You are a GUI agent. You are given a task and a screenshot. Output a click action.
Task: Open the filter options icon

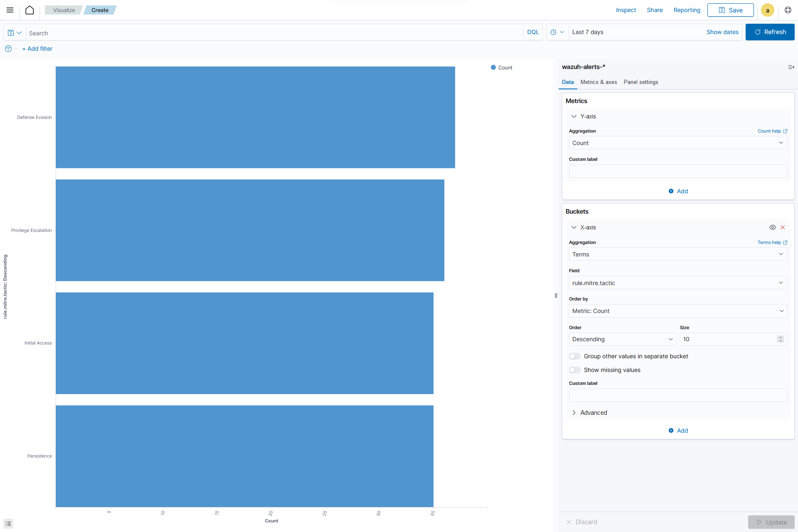(x=8, y=49)
